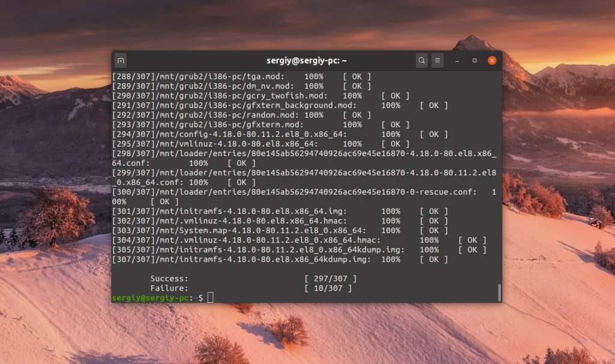Place cursor at the shell prompt

(x=210, y=297)
